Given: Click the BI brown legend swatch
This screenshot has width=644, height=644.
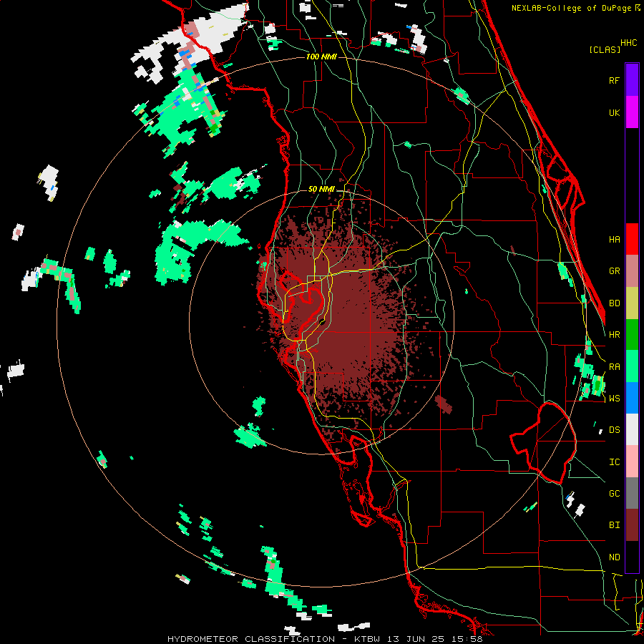Looking at the screenshot, I should (632, 525).
